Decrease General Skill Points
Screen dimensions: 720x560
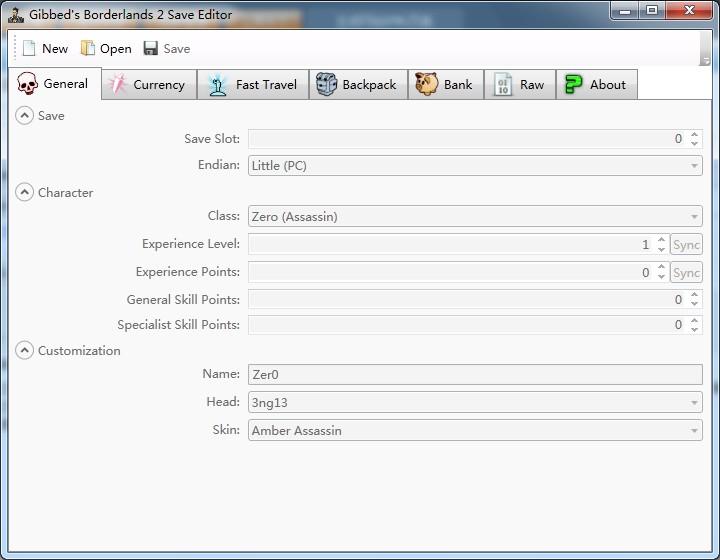point(694,304)
